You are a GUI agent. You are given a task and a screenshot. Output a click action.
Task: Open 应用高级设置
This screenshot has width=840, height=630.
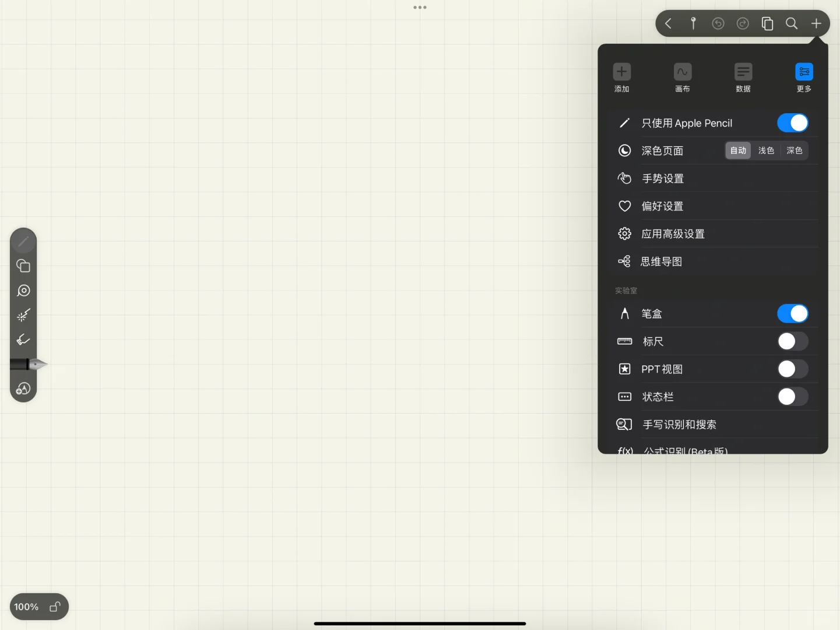click(672, 233)
